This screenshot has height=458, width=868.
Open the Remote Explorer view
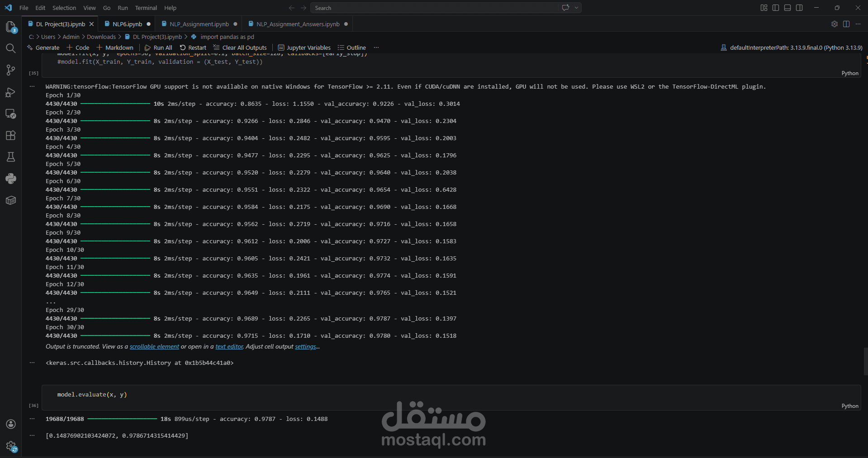click(11, 113)
